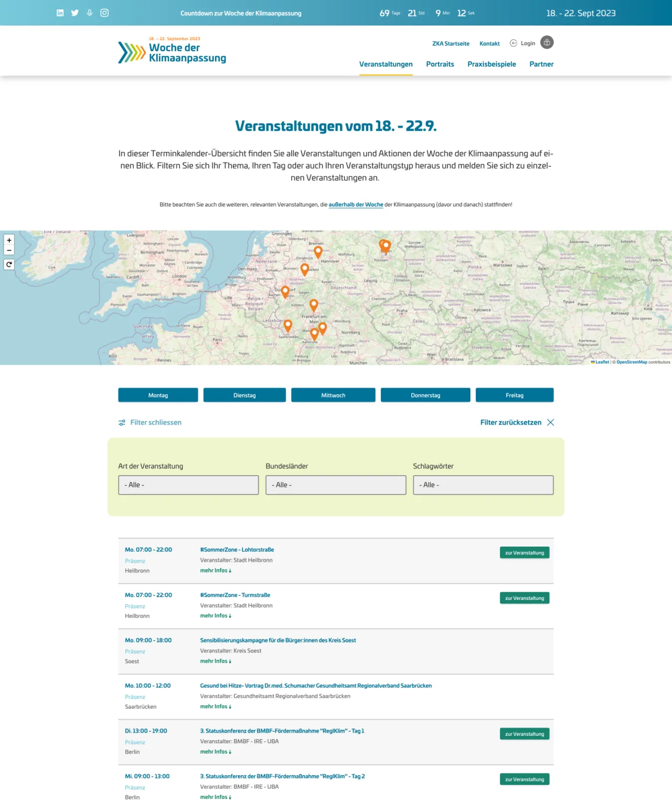672x807 pixels.
Task: Click the 'Mo. 10:00 - 12:00' time text
Action: 148,686
